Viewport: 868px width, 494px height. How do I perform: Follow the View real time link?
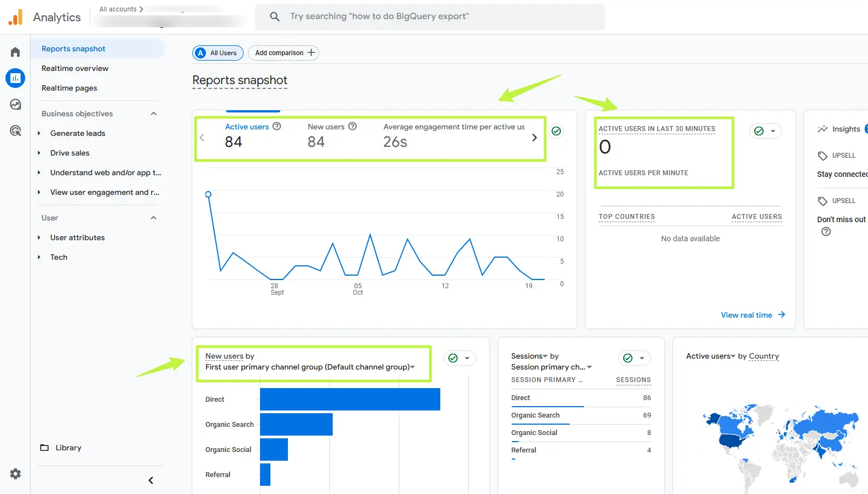click(x=752, y=315)
